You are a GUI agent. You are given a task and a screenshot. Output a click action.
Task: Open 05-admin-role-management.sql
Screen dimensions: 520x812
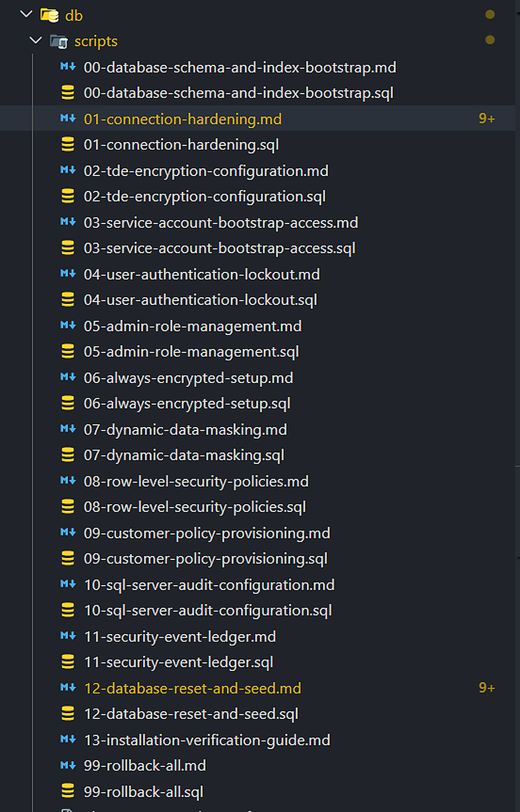tap(191, 352)
